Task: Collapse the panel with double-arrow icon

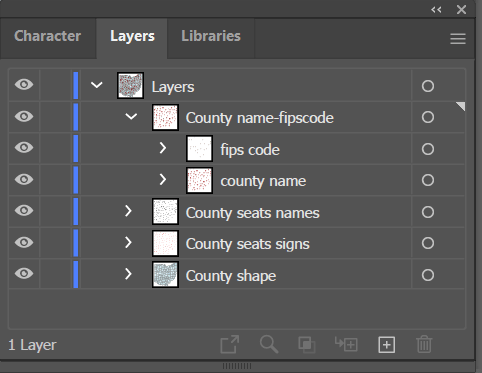Action: 436,9
